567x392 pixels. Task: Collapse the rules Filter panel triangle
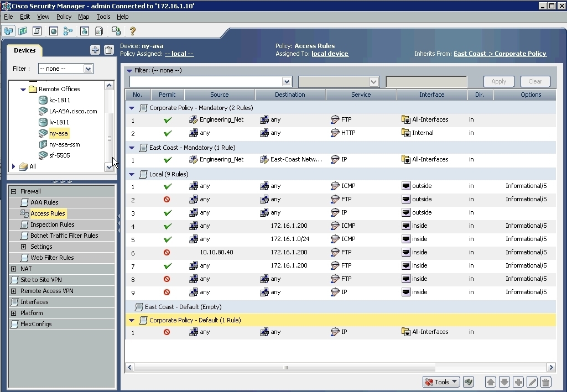pyautogui.click(x=129, y=71)
